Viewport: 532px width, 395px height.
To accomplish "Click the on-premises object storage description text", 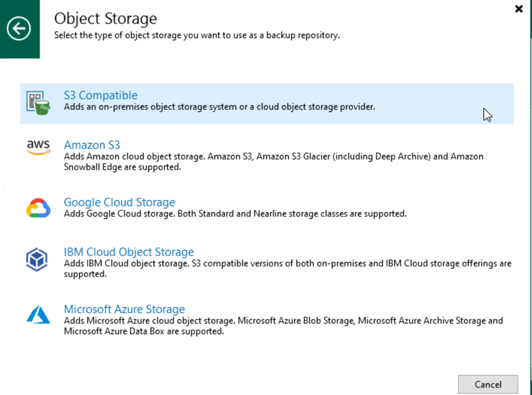I will tap(220, 106).
